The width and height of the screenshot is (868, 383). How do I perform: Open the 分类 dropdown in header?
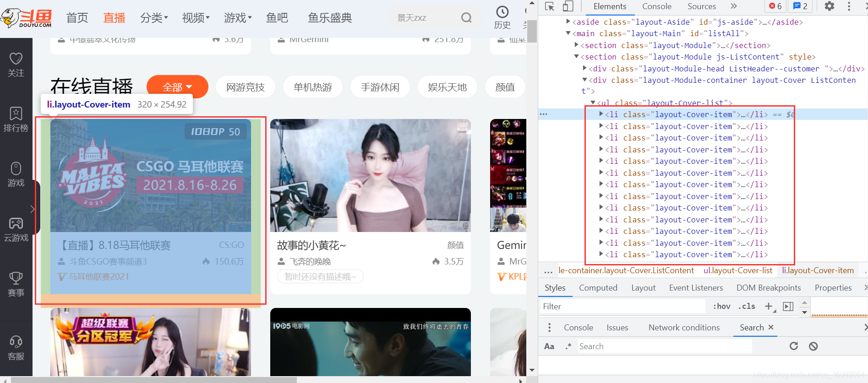click(x=154, y=18)
